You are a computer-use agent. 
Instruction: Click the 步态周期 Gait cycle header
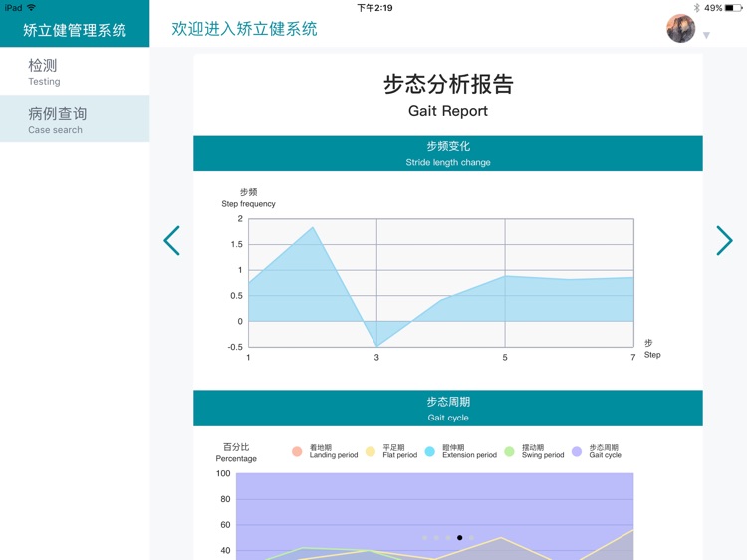click(x=448, y=408)
